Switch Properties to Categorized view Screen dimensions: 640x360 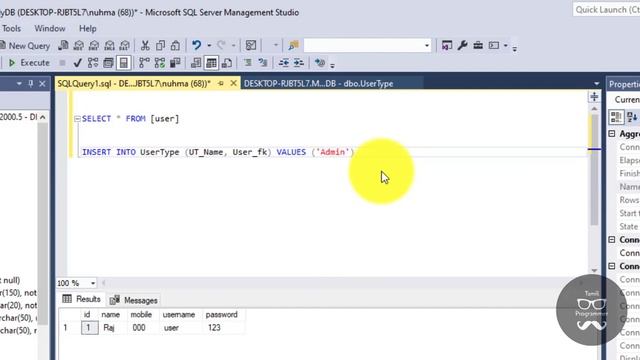tap(616, 117)
